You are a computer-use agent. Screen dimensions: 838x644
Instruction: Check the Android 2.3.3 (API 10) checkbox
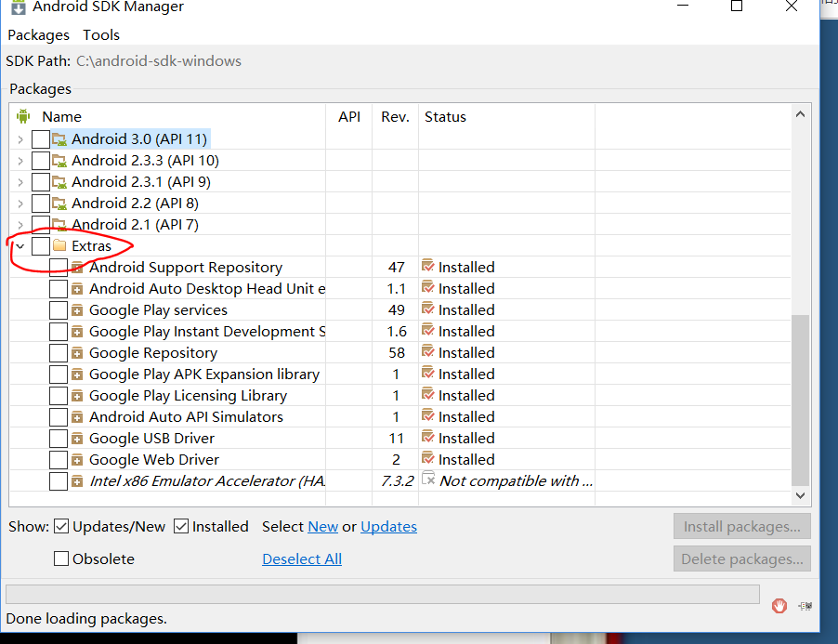(x=41, y=161)
